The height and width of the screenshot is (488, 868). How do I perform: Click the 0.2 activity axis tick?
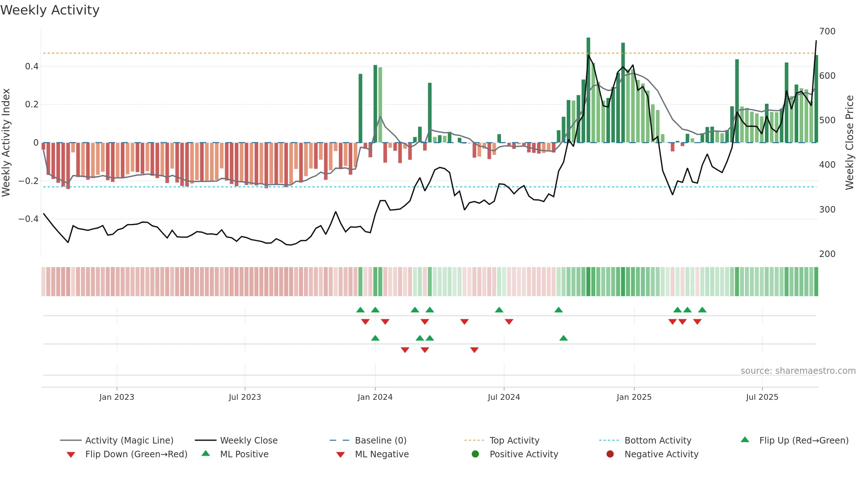(32, 104)
